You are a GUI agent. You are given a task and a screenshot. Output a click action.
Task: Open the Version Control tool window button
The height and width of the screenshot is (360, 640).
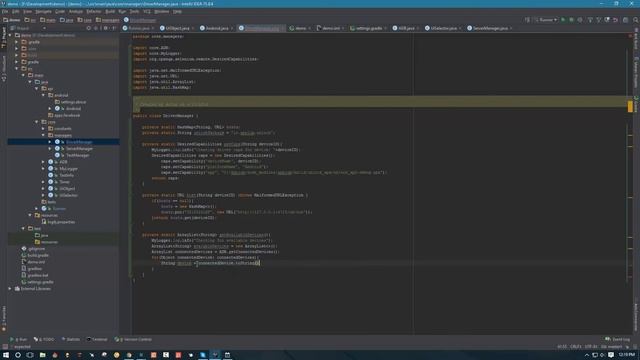pos(133,339)
